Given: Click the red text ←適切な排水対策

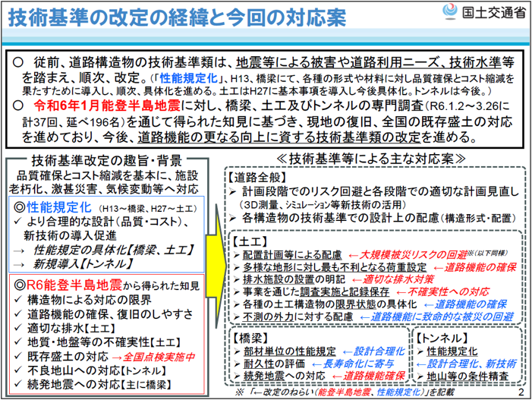Looking at the screenshot, I should [x=393, y=279].
